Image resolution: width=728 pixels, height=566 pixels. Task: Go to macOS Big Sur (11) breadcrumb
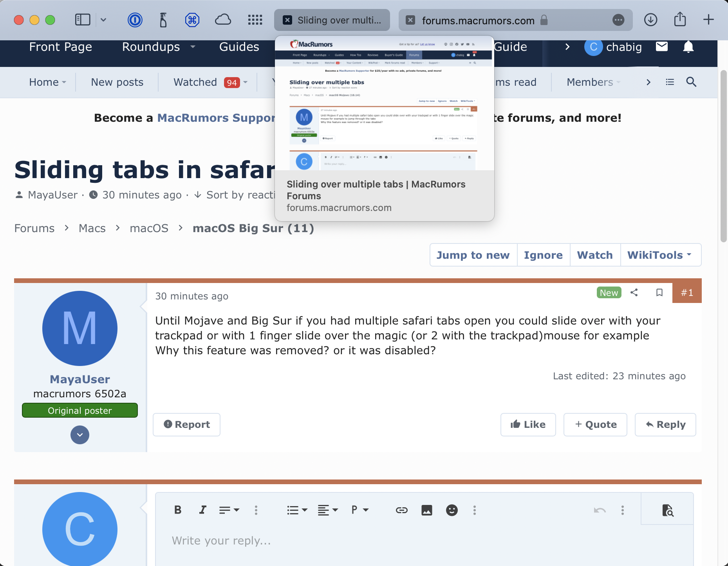click(253, 228)
